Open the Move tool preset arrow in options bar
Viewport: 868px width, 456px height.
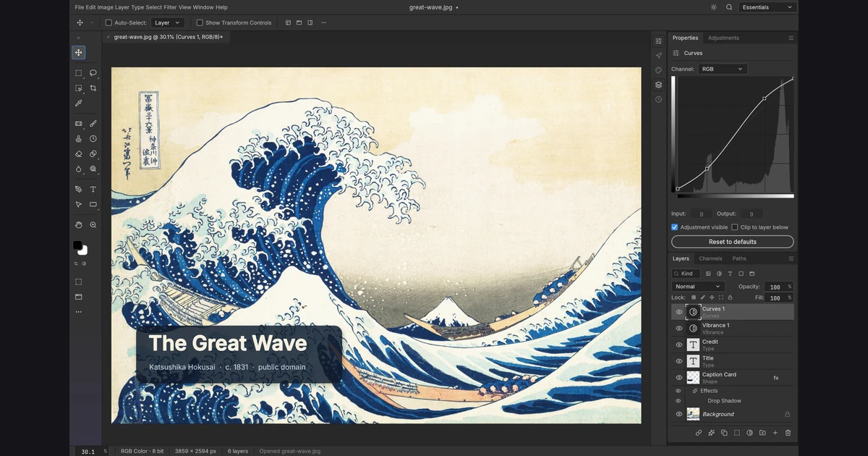[92, 22]
